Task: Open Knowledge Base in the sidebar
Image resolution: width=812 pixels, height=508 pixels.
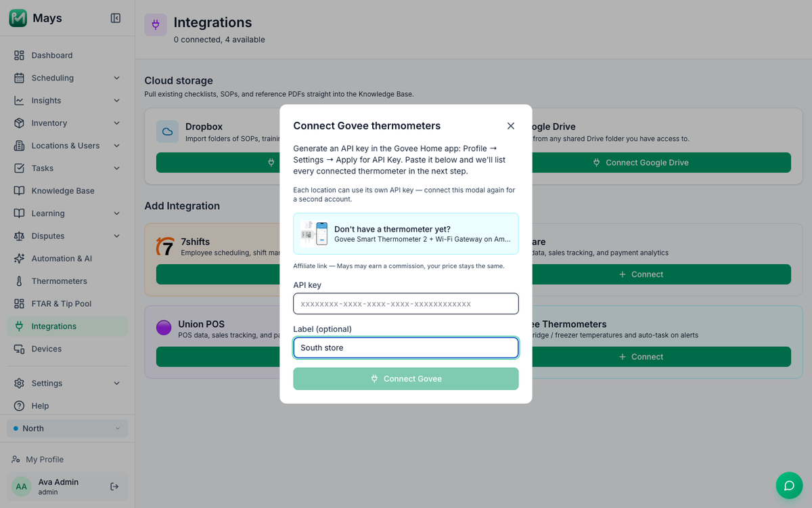Action: (68, 191)
